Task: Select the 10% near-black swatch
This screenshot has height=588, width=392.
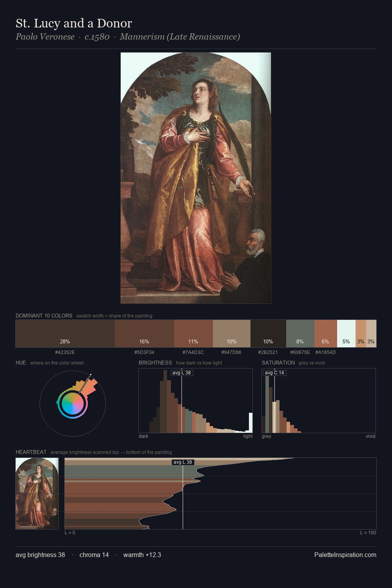Action: (x=268, y=334)
